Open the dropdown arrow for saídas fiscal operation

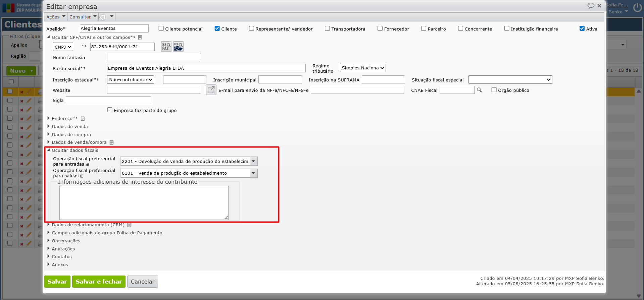[254, 173]
